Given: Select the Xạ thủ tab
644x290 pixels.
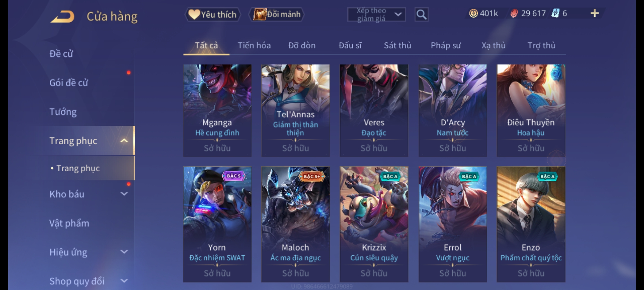Looking at the screenshot, I should pyautogui.click(x=493, y=45).
